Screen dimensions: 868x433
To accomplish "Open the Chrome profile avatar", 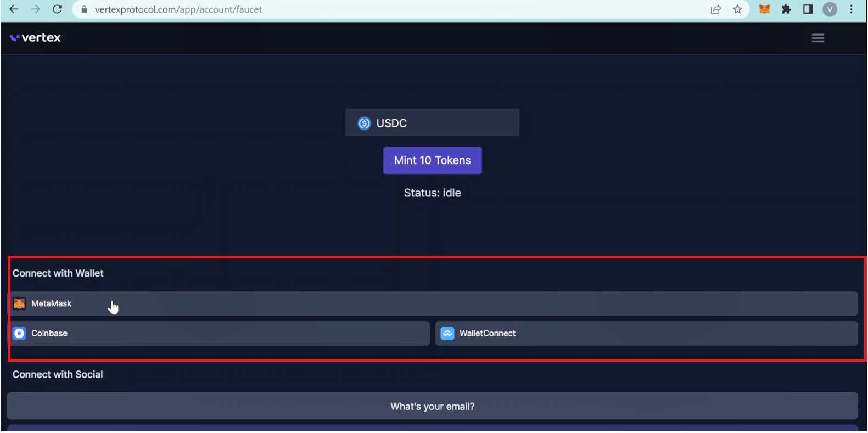I will 830,9.
